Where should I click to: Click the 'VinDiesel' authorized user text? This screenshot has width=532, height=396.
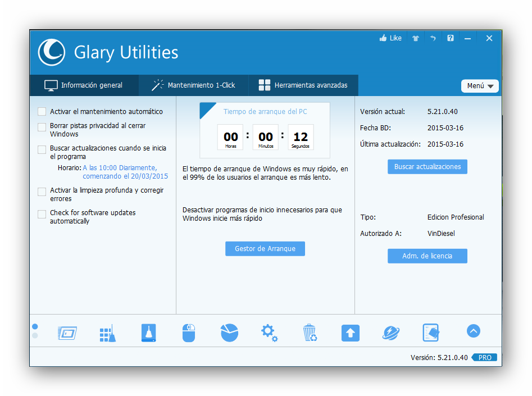click(x=441, y=234)
